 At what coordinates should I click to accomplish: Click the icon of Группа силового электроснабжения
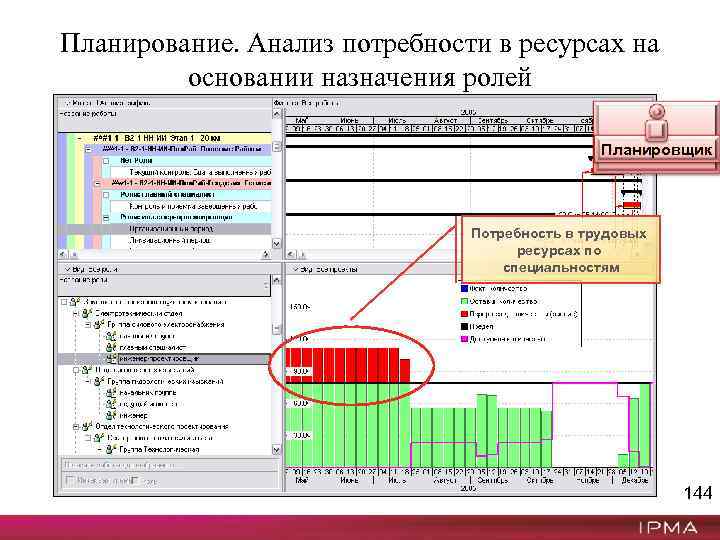99,325
